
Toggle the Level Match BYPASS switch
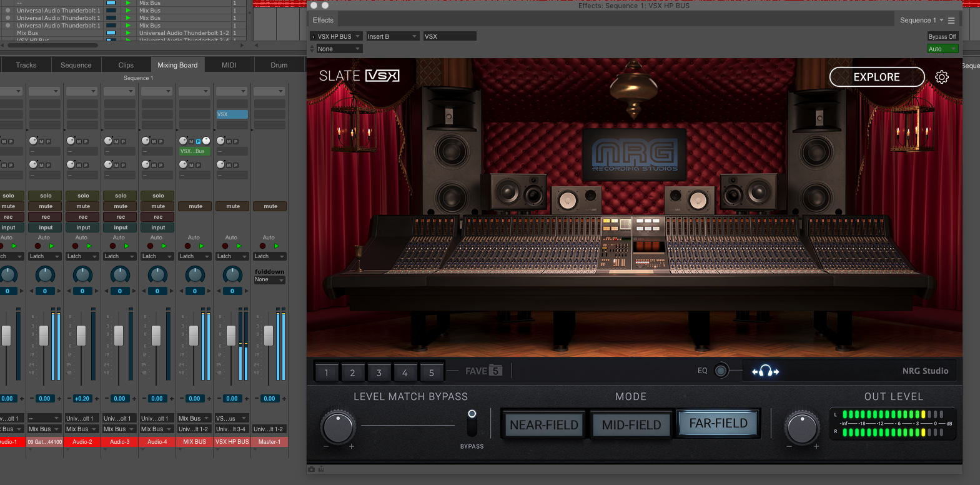[x=472, y=423]
